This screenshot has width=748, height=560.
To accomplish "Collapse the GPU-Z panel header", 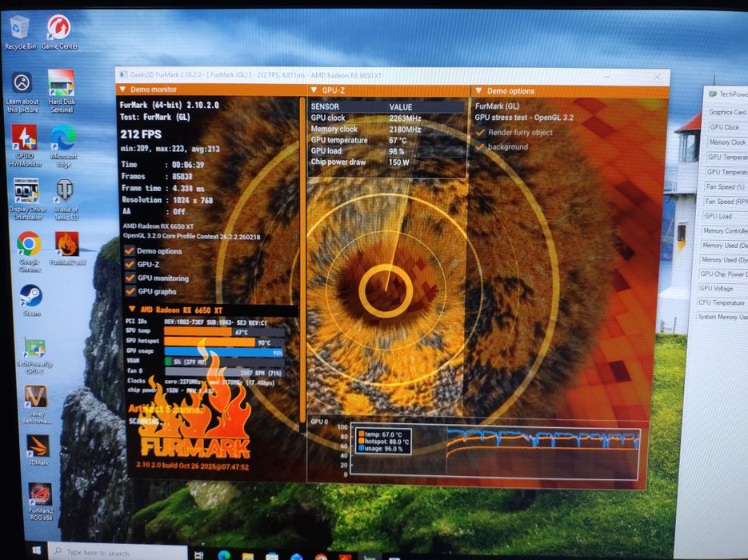I will click(x=314, y=90).
